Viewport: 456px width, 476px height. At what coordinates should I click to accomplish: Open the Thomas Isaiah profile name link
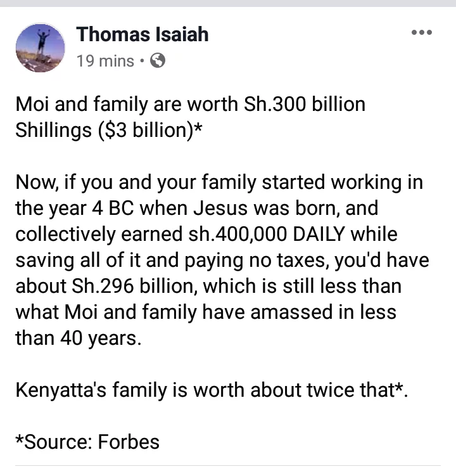[x=142, y=34]
